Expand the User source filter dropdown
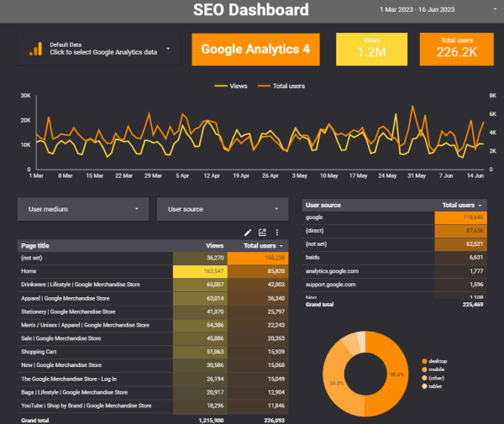 point(223,209)
